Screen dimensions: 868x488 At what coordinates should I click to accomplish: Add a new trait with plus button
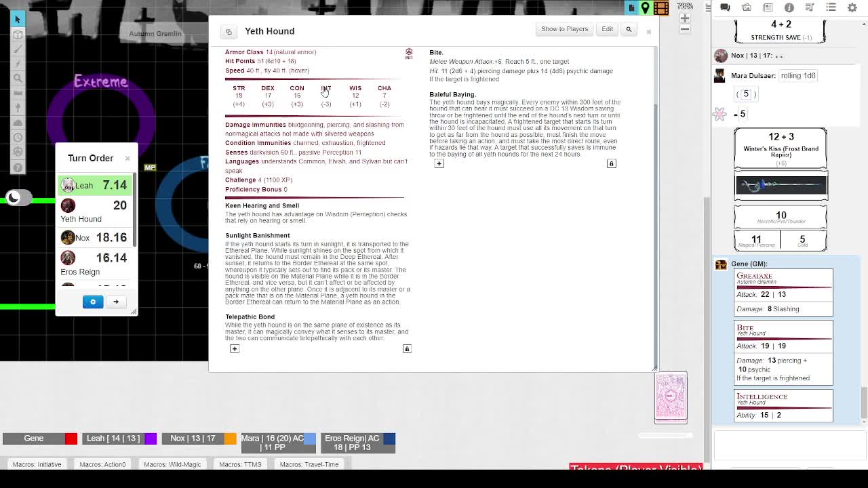pos(235,349)
